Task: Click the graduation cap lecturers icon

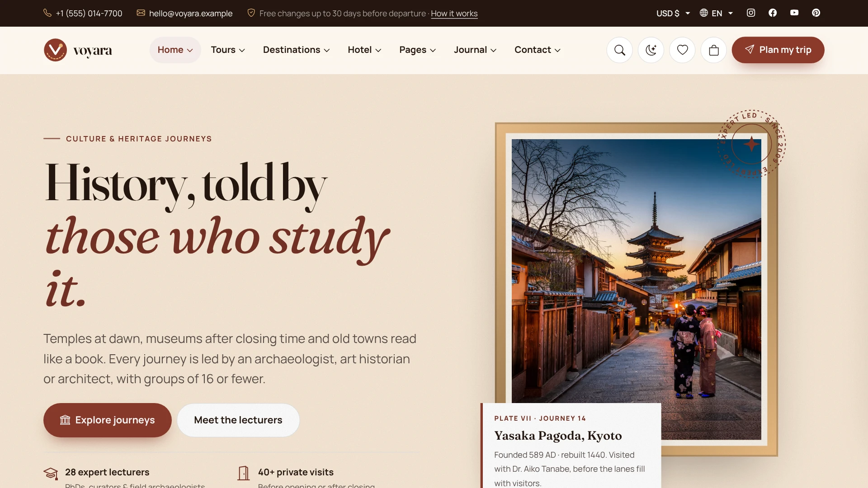Action: click(51, 474)
